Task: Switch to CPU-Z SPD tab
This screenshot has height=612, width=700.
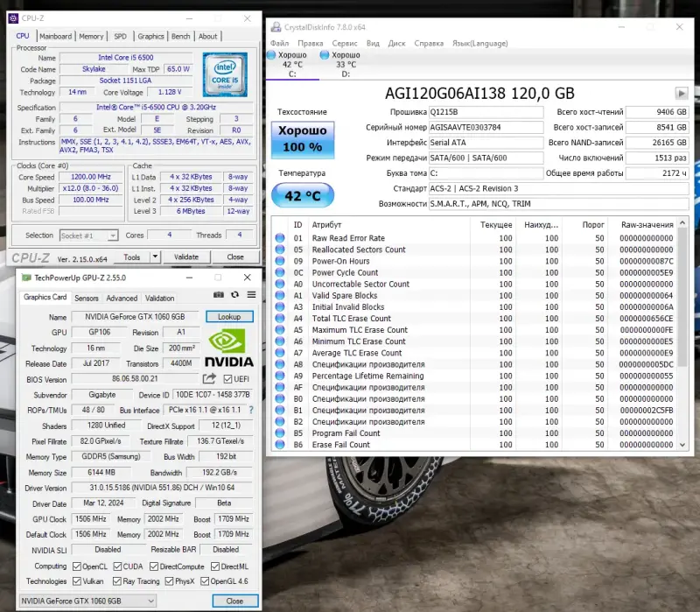Action: (x=120, y=36)
